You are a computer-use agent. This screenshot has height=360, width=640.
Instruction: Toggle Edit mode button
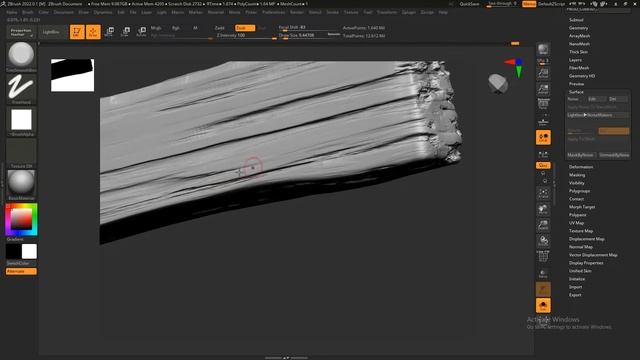(x=77, y=32)
